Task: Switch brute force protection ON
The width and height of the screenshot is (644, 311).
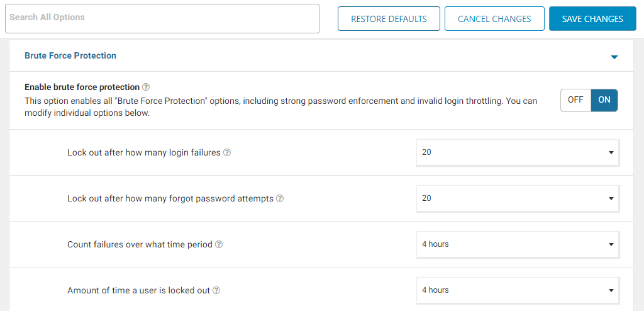Action: [x=604, y=100]
